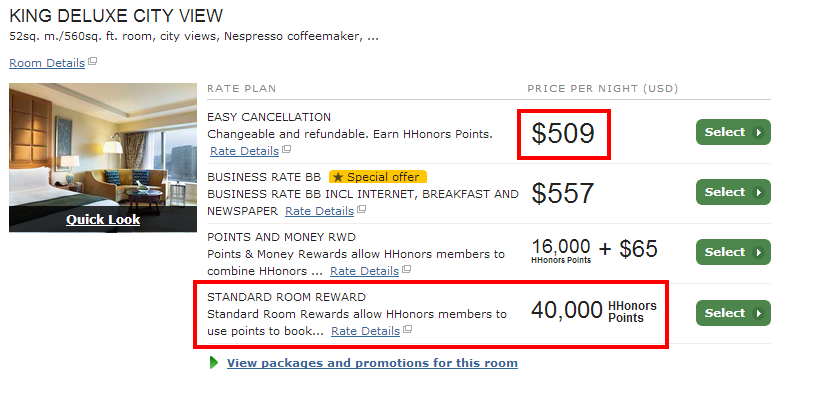Screen dimensions: 817x395
Task: Click popup icon beside Room Details
Action: [92, 61]
